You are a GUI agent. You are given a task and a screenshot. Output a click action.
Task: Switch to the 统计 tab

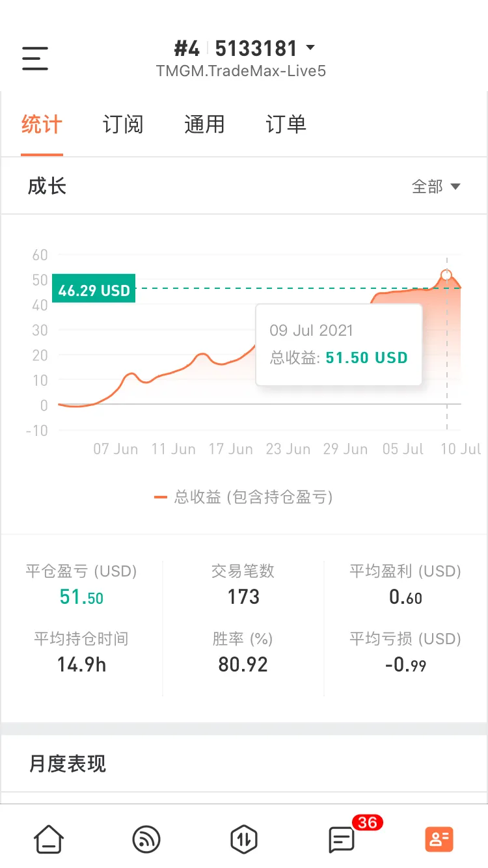(x=42, y=124)
